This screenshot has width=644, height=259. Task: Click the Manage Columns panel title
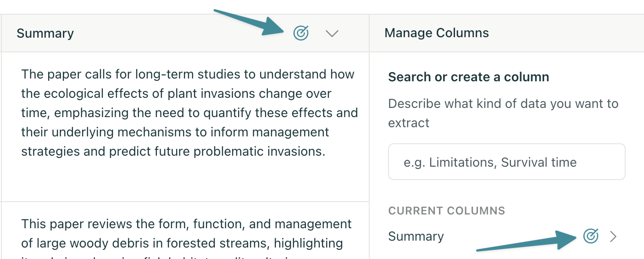437,33
